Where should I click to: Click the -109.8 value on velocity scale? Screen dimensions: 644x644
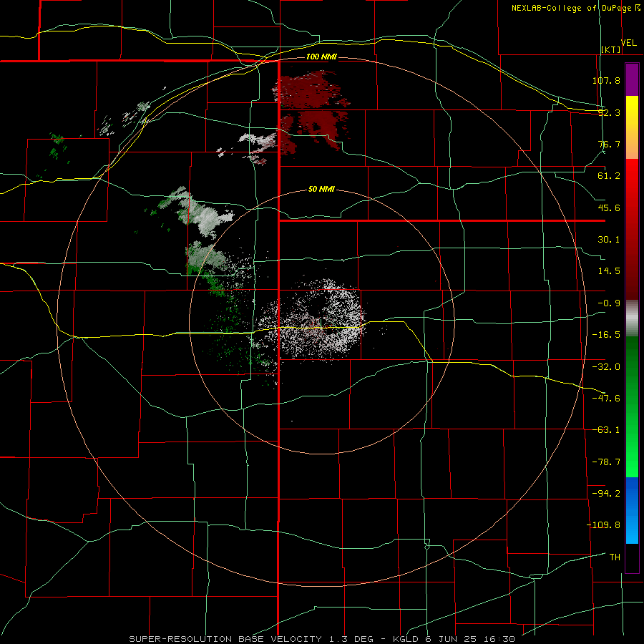click(603, 525)
